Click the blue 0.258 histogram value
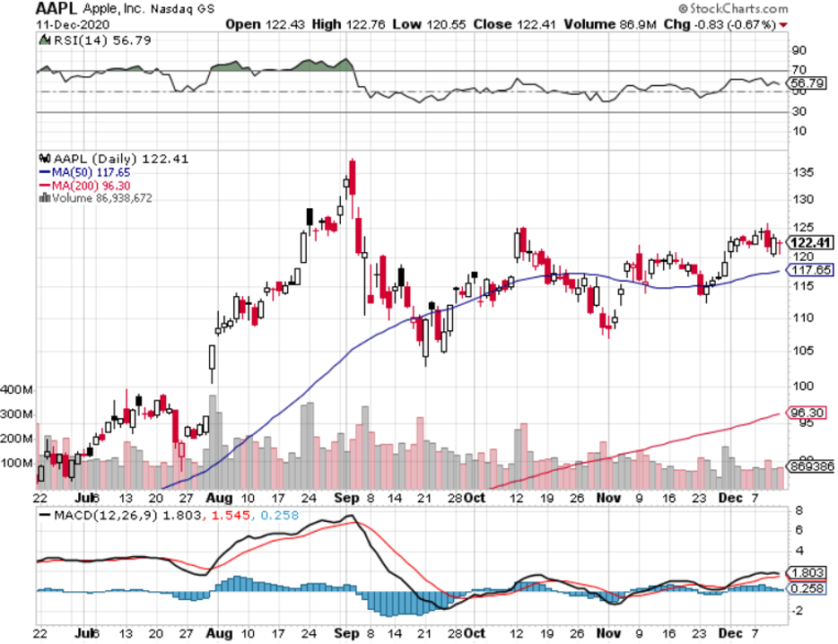Image resolution: width=838 pixels, height=644 pixels. (280, 516)
